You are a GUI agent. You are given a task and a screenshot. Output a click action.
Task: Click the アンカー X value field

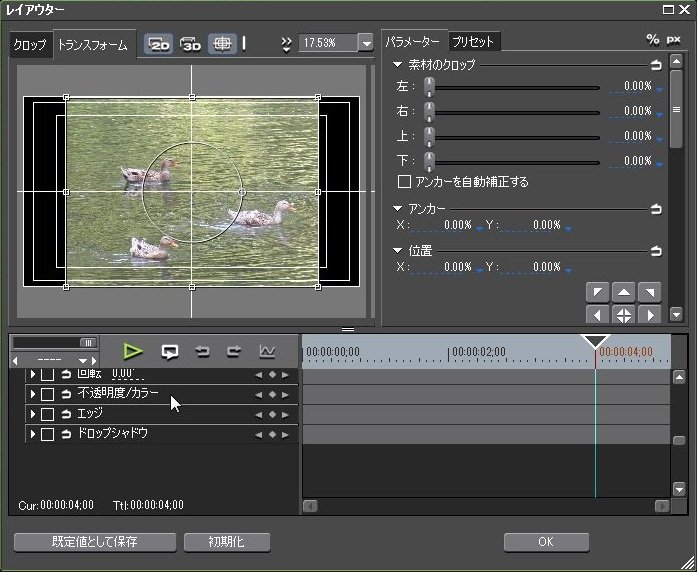(x=442, y=225)
